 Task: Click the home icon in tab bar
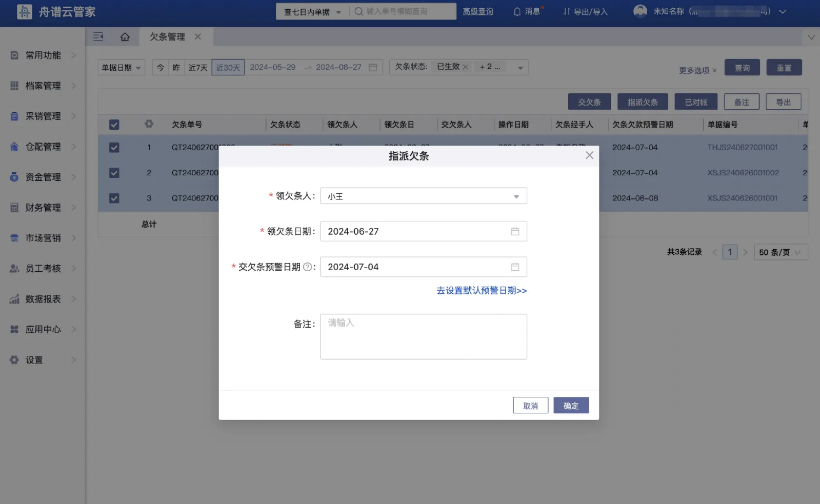(x=125, y=37)
